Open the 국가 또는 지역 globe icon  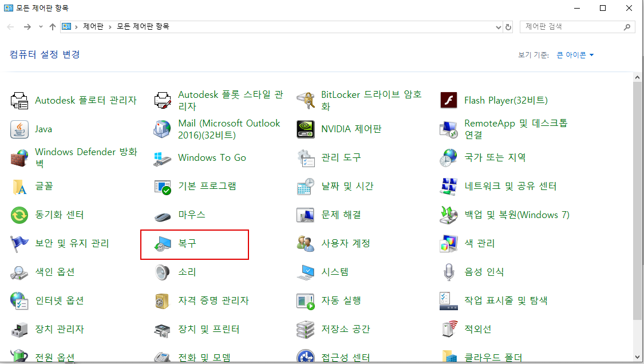tap(448, 158)
